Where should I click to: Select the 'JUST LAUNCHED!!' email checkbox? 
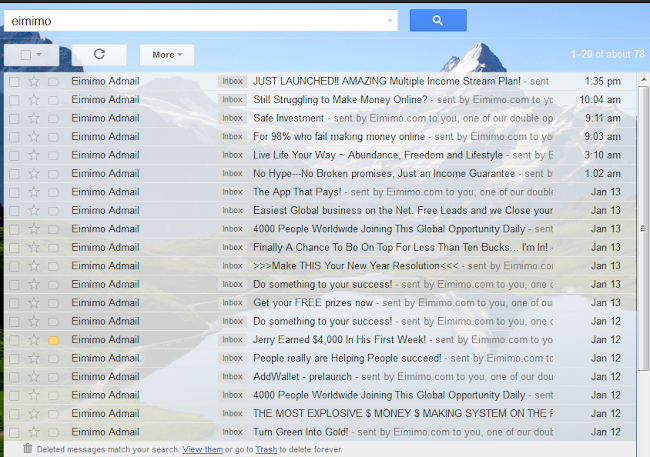[14, 82]
